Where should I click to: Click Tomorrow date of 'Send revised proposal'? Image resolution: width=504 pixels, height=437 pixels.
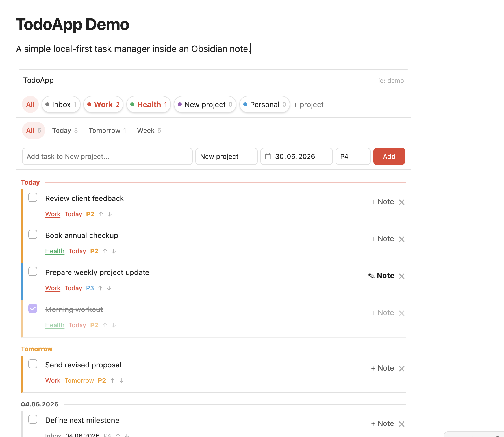coord(79,381)
